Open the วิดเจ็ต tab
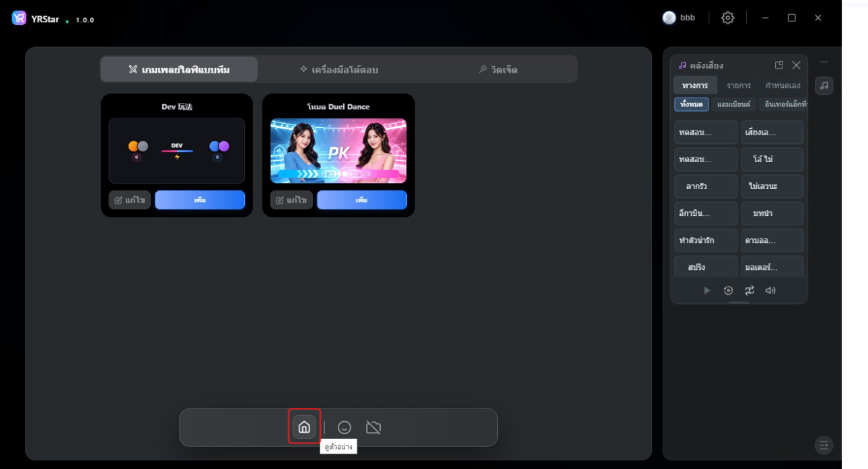 tap(498, 69)
